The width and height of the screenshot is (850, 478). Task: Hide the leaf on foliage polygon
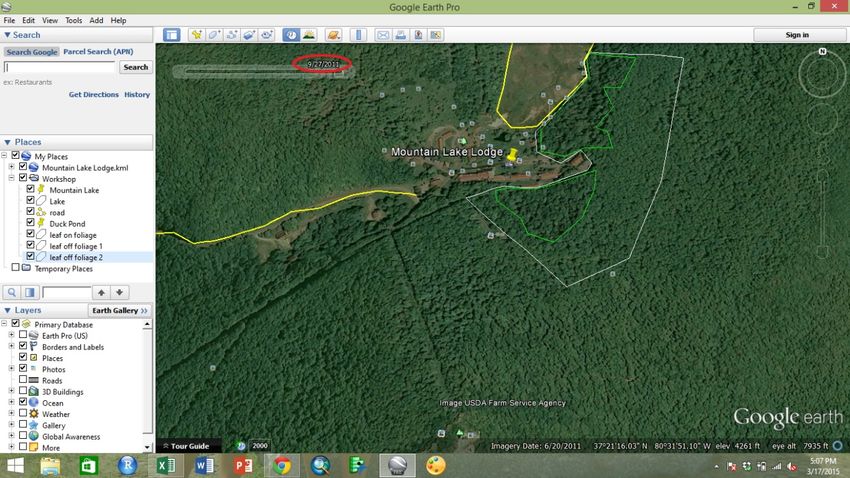point(30,234)
